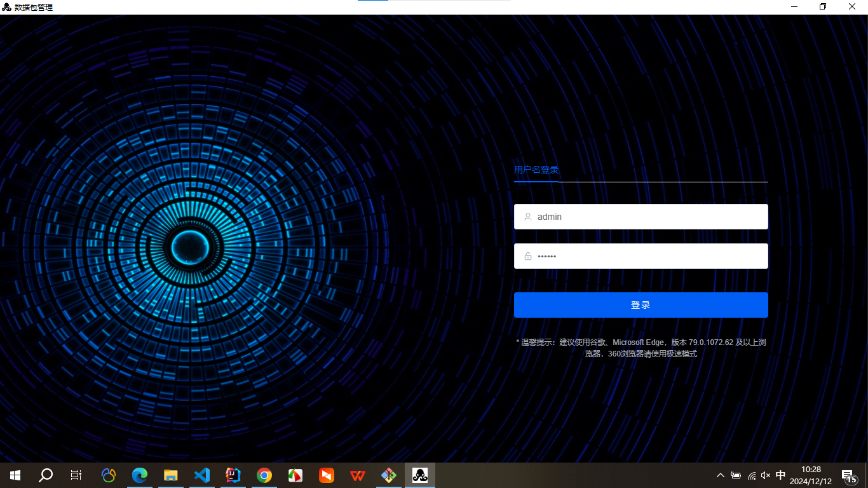
Task: Close the 数据包管理 window
Action: pos(853,7)
